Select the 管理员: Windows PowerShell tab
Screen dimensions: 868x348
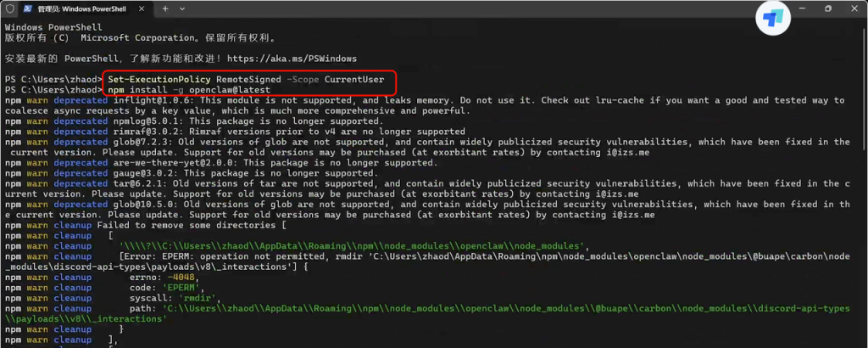click(x=81, y=8)
